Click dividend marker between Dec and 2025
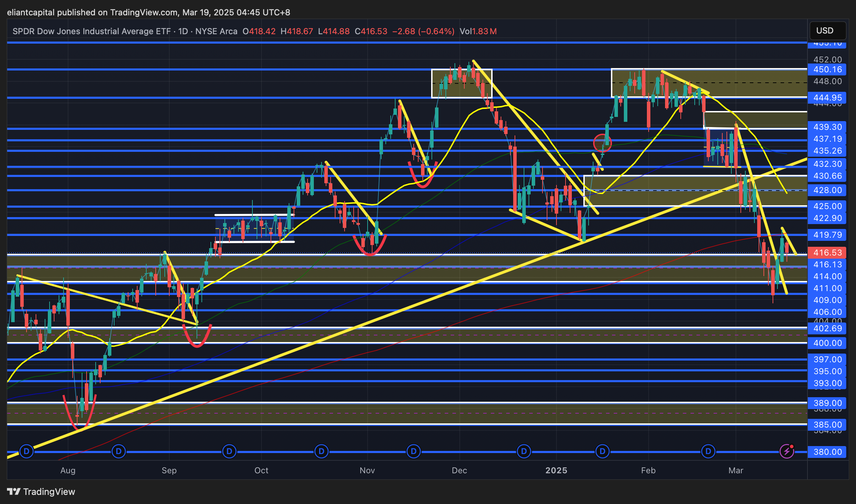The image size is (856, 504). point(524,451)
